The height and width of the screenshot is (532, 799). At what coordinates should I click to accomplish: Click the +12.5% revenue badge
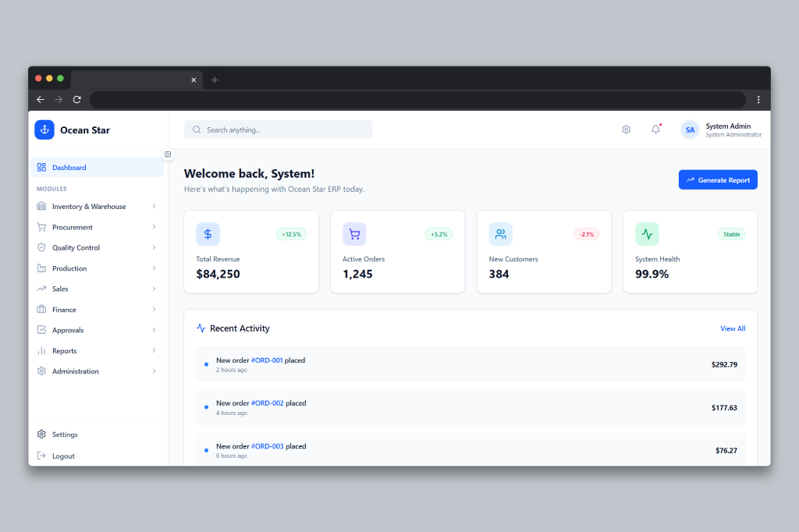tap(292, 234)
